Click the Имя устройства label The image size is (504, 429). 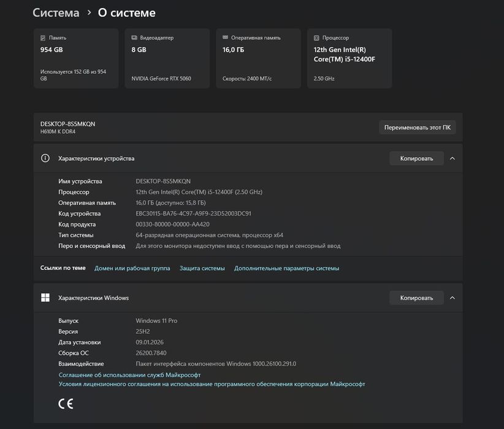(x=80, y=181)
